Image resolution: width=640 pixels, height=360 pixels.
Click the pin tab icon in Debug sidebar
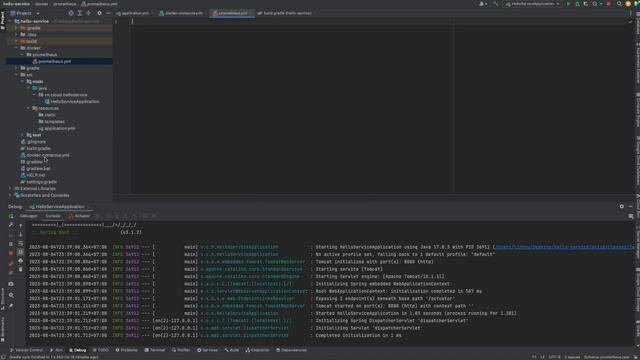tap(11, 306)
